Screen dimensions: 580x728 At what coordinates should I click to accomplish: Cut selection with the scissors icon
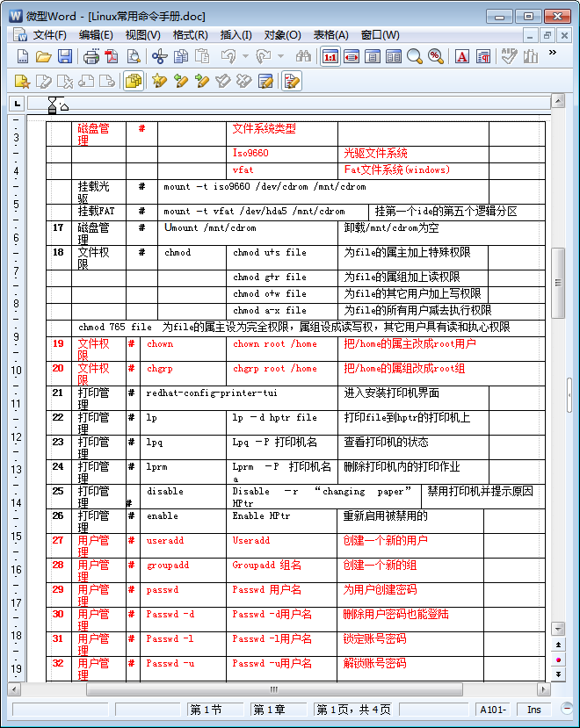click(x=159, y=57)
